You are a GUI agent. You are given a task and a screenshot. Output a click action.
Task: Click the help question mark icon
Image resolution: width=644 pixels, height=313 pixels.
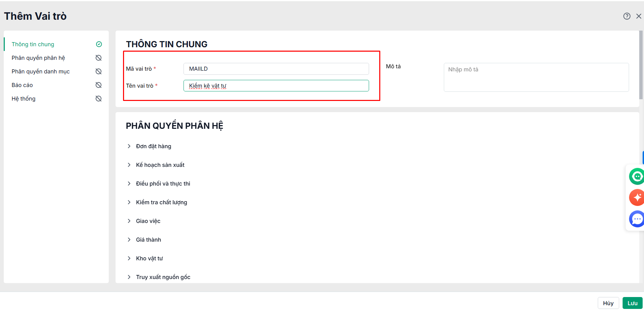(x=627, y=16)
